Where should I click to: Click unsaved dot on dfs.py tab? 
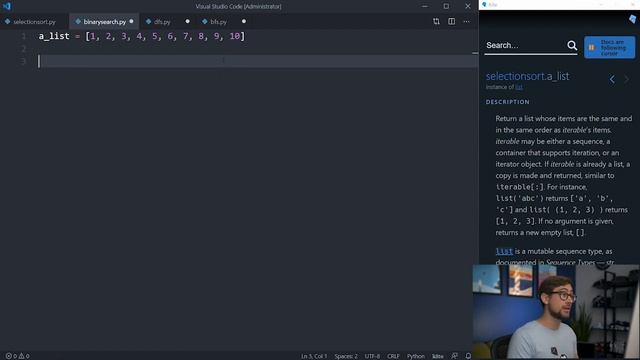[187, 21]
